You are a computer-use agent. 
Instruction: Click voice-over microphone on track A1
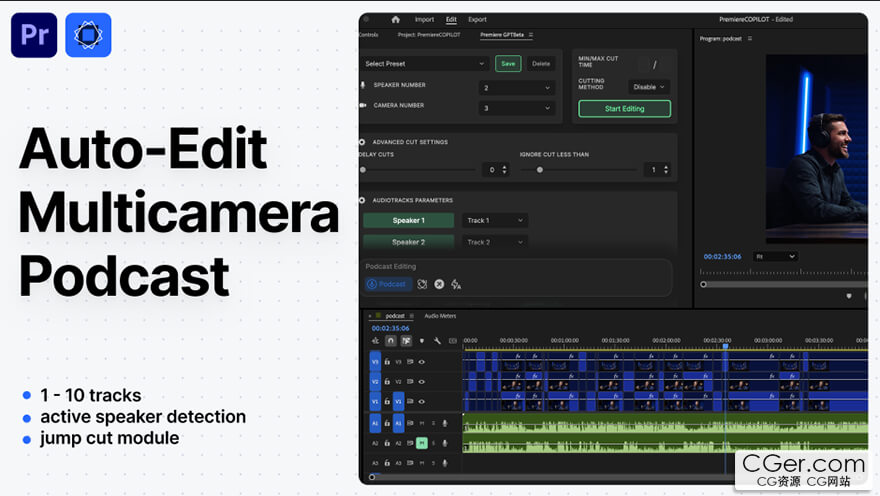pos(445,423)
